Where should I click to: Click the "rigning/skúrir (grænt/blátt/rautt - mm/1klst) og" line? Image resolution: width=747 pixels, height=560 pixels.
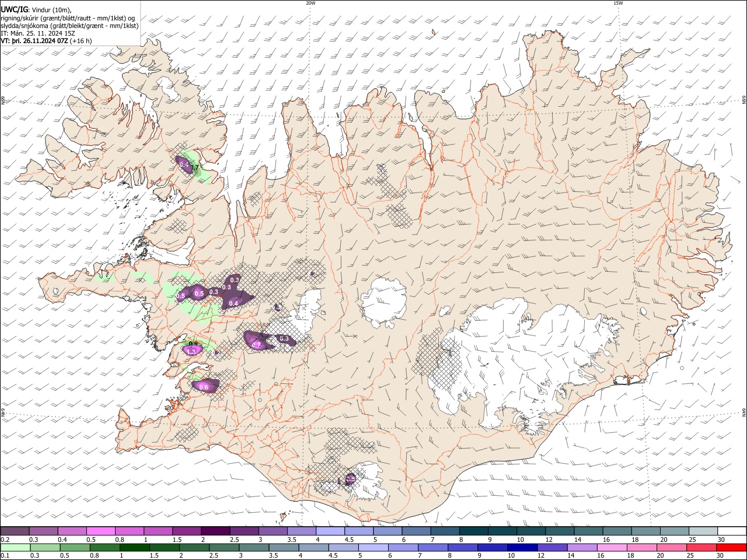(x=68, y=18)
